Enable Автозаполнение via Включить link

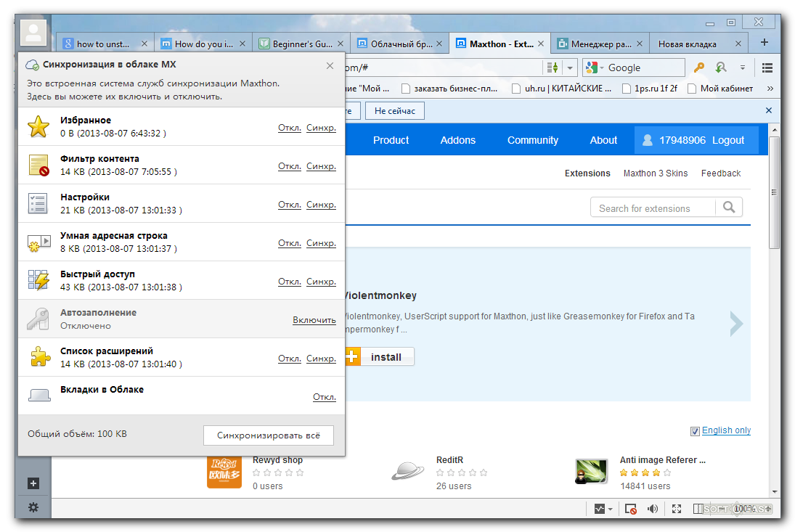click(x=314, y=319)
